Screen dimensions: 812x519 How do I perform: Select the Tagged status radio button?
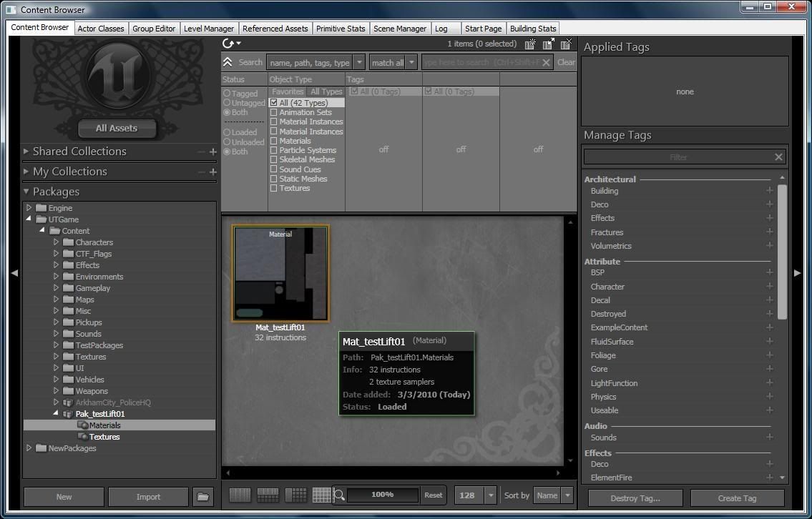(227, 93)
